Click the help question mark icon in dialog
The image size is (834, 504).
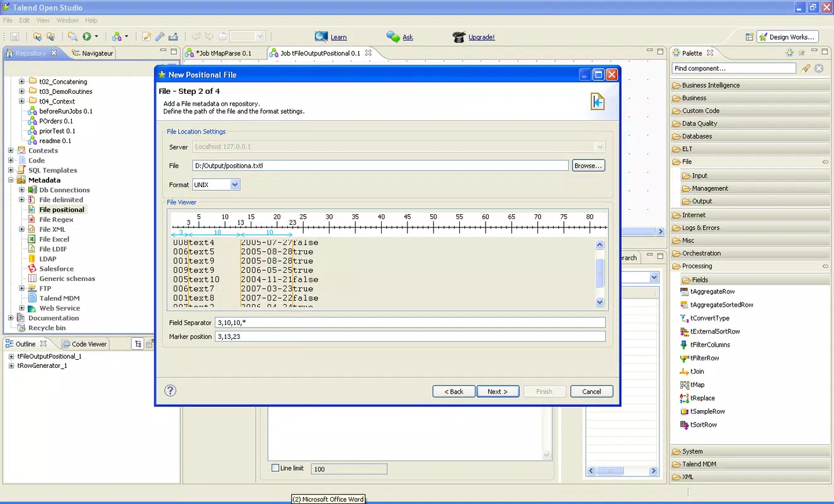click(170, 391)
